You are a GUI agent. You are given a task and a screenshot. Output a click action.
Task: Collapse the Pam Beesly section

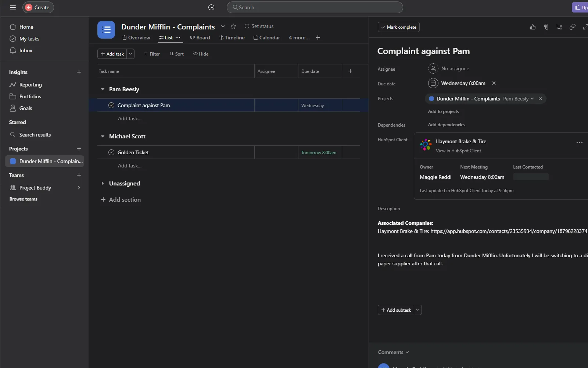(x=103, y=89)
